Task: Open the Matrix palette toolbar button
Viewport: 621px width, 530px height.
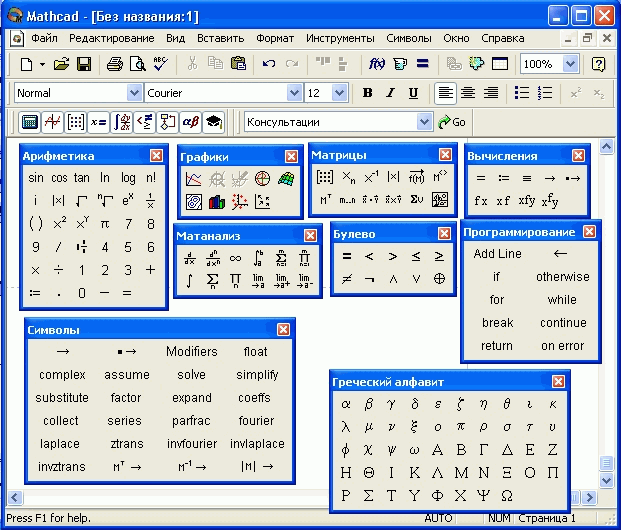Action: pyautogui.click(x=75, y=122)
